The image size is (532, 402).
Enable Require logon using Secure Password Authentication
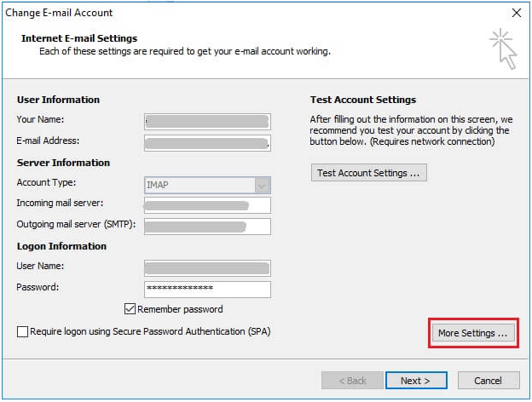click(22, 331)
